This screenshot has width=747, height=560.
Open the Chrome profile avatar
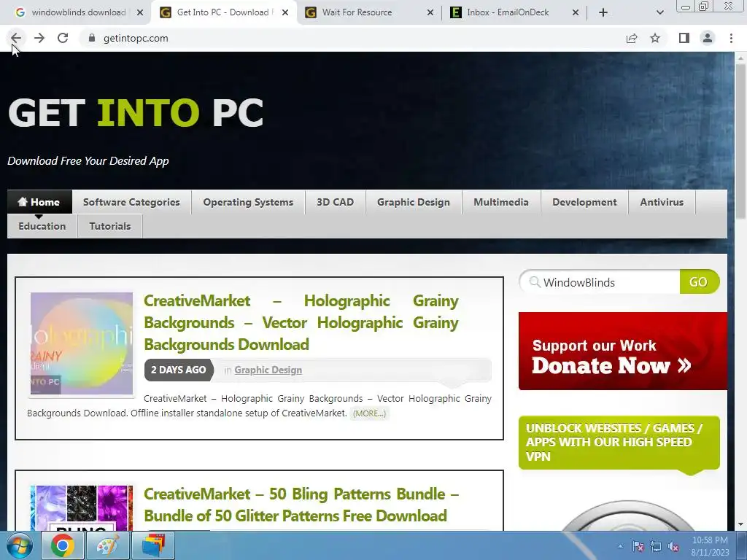click(708, 38)
